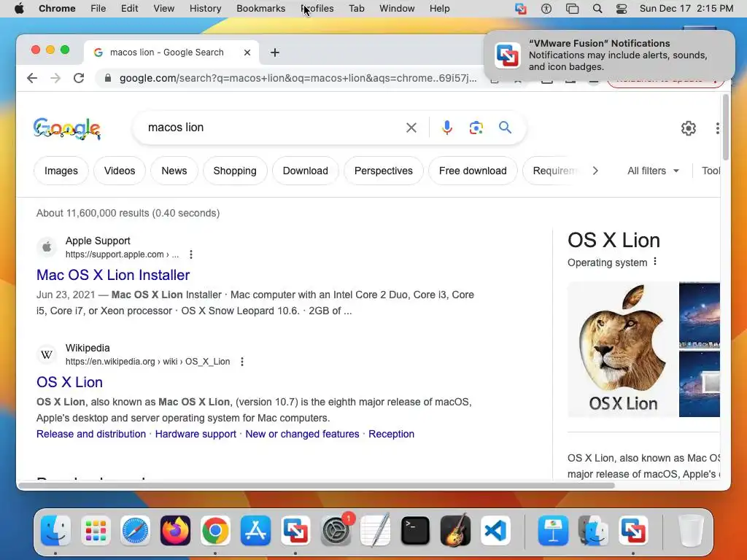Open Google quick settings gear
The height and width of the screenshot is (560, 747).
(x=689, y=128)
